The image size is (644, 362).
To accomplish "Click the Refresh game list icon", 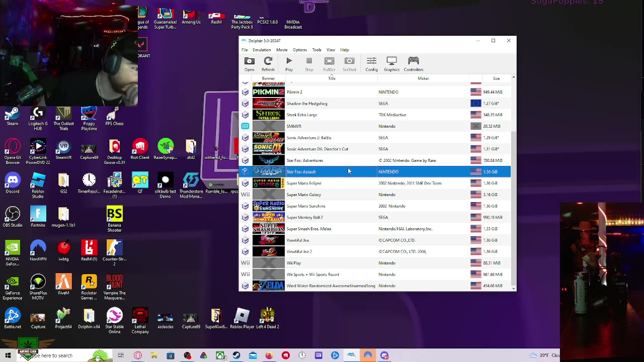I will tap(268, 64).
